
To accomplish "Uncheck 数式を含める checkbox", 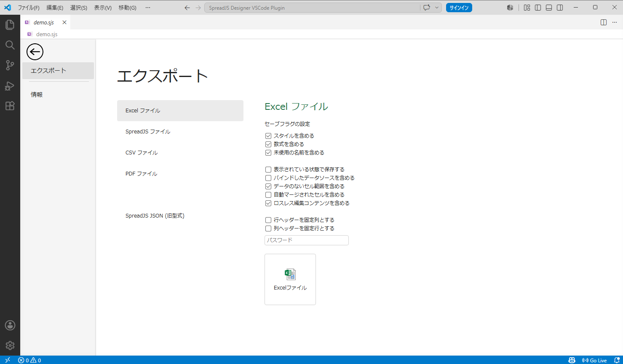I will point(268,144).
